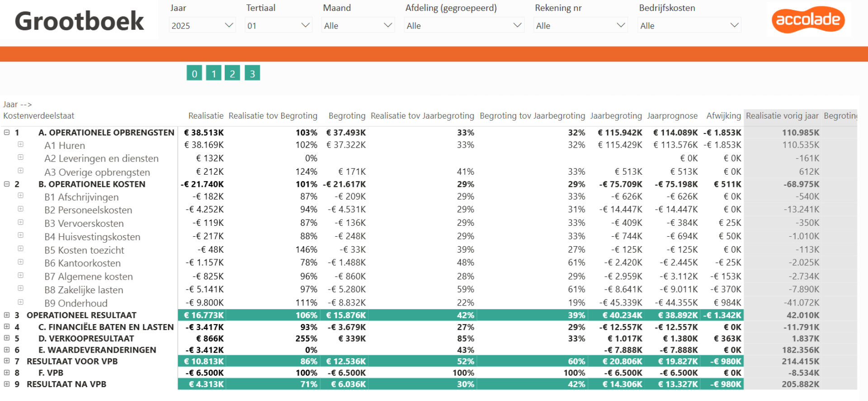Click Begroting tov Jaarbegroting header
Screen dimensions: 868x401
point(532,116)
